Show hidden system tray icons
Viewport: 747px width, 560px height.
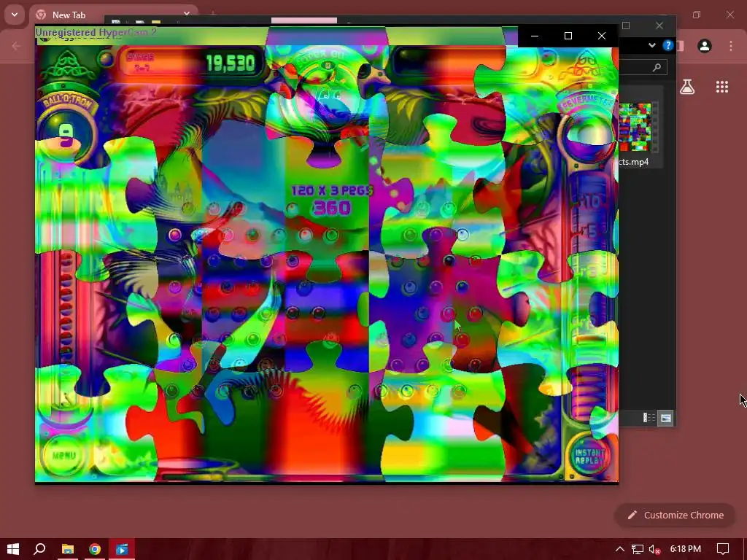tap(620, 549)
